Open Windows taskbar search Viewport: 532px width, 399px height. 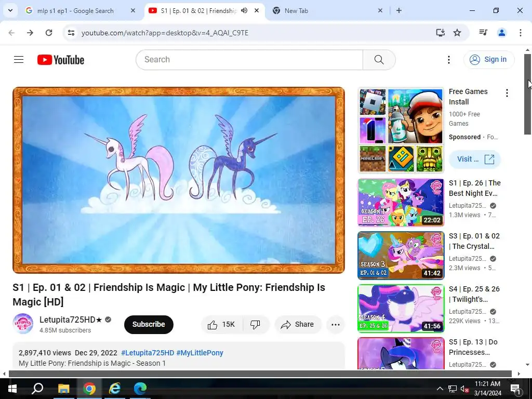click(x=37, y=389)
